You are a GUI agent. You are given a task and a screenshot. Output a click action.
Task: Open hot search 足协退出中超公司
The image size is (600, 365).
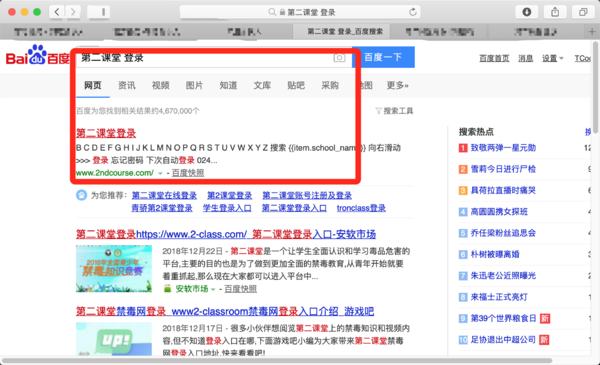coord(503,339)
